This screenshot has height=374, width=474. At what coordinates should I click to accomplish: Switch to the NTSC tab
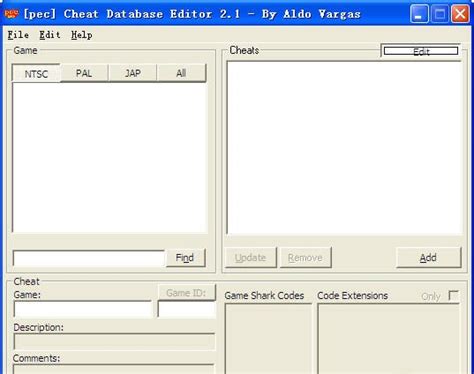(36, 73)
